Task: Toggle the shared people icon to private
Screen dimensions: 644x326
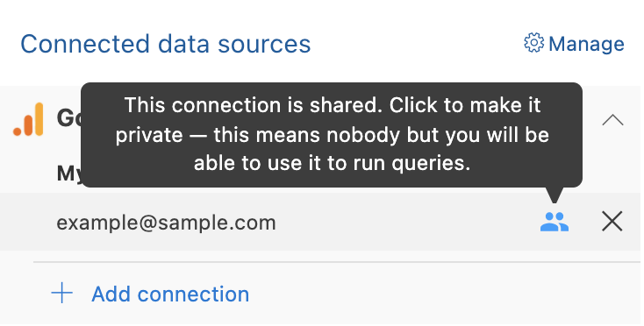Action: pyautogui.click(x=555, y=222)
